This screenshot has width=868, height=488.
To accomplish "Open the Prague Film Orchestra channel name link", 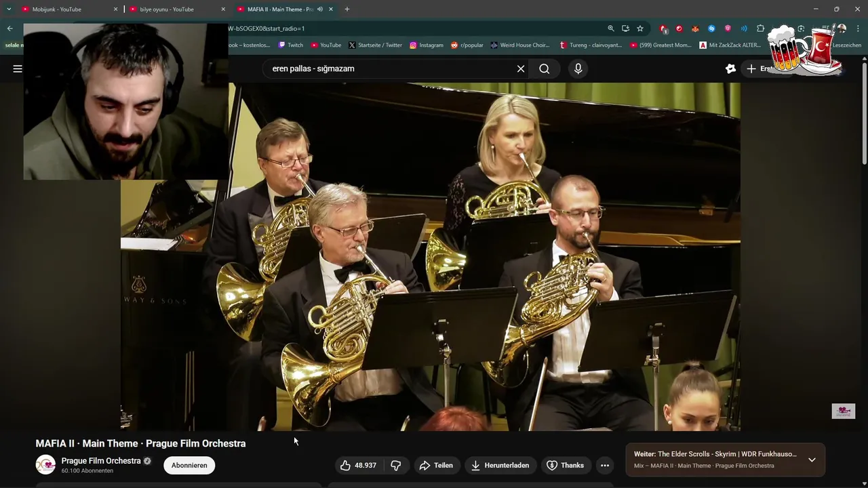I will [101, 461].
